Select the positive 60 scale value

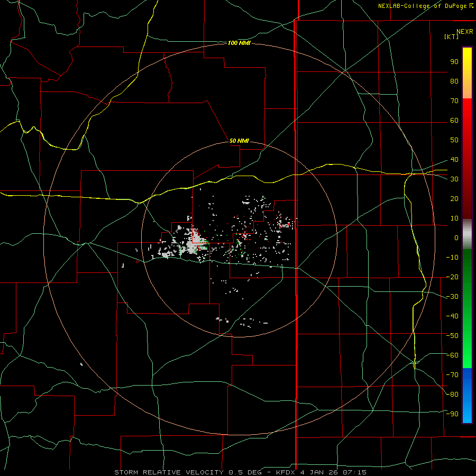(454, 121)
